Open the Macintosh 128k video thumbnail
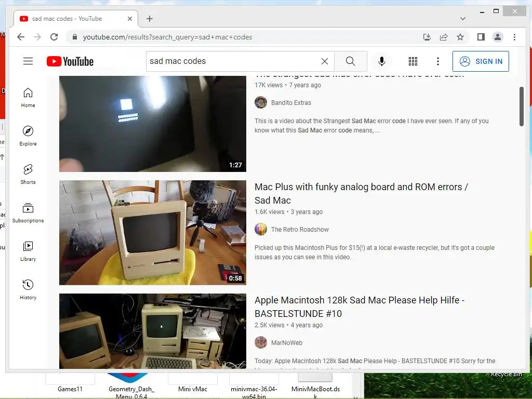Viewport: 532px width, 399px height. coord(153,331)
